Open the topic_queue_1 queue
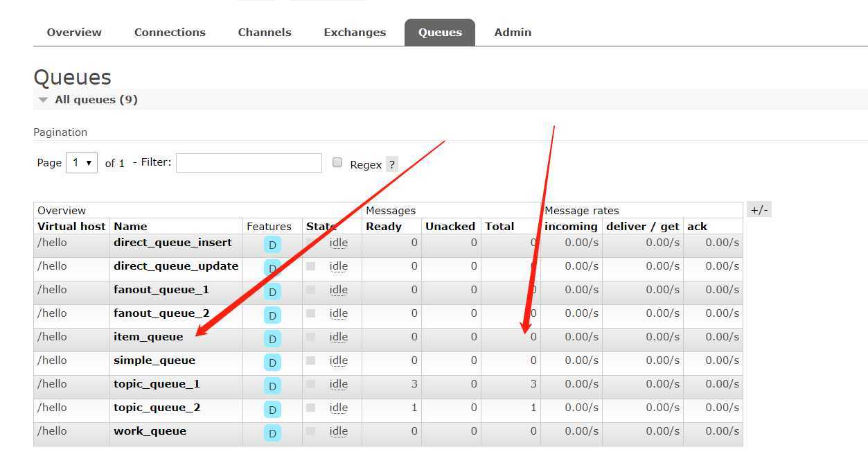Image resolution: width=868 pixels, height=461 pixels. point(157,384)
